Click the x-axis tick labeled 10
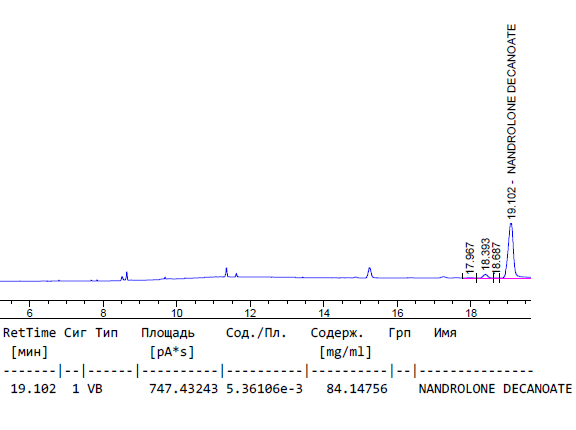This screenshot has height=430, width=576. [x=177, y=313]
